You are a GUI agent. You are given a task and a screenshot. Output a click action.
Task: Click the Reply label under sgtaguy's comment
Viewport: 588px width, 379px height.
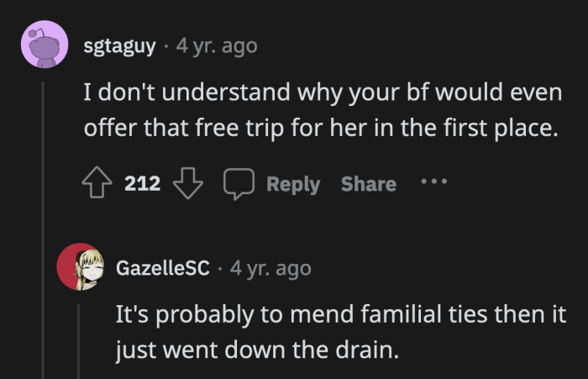coord(293,184)
